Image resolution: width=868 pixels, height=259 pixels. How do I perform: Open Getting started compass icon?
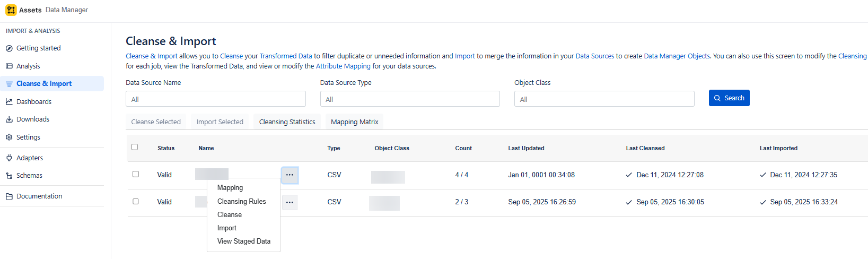pyautogui.click(x=9, y=48)
